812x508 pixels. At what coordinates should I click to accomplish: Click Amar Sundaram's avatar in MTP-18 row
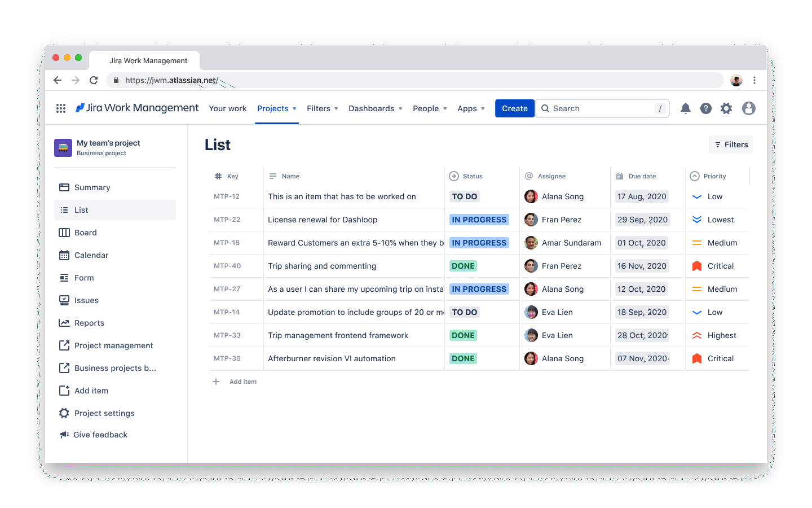click(x=531, y=243)
